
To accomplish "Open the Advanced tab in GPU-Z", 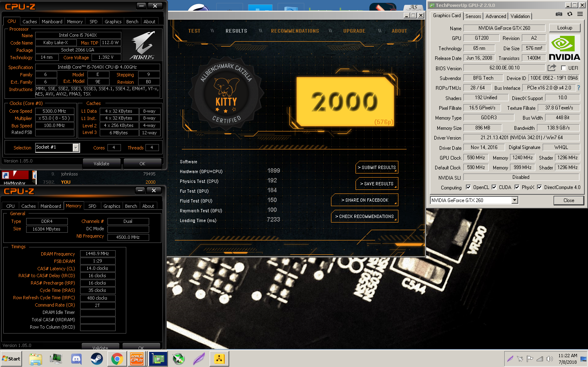I will click(x=496, y=16).
